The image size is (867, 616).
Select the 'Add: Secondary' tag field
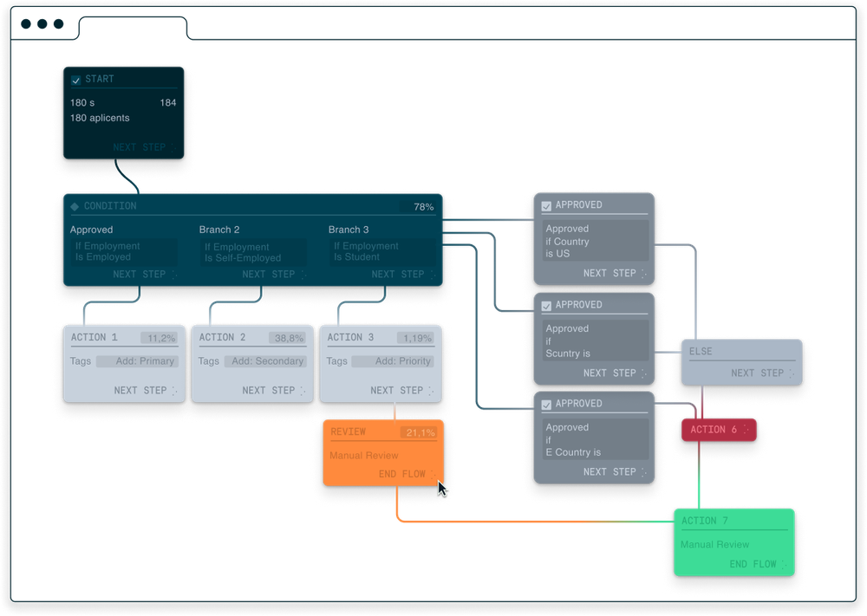265,361
